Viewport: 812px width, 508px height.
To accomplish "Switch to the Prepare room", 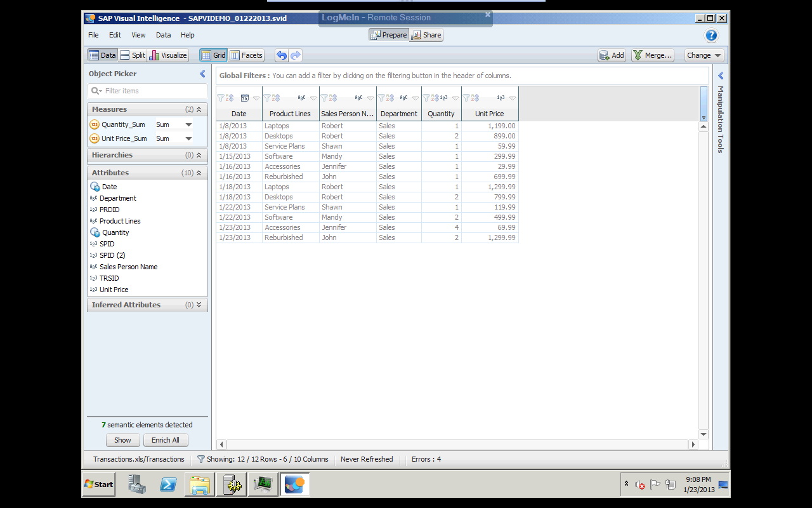I will (x=388, y=35).
